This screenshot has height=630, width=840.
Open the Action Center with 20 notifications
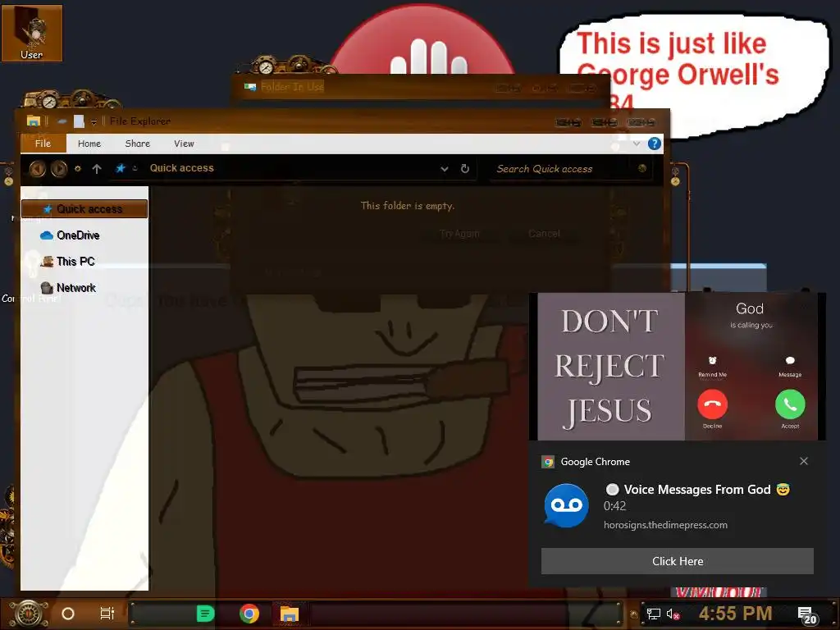point(807,615)
